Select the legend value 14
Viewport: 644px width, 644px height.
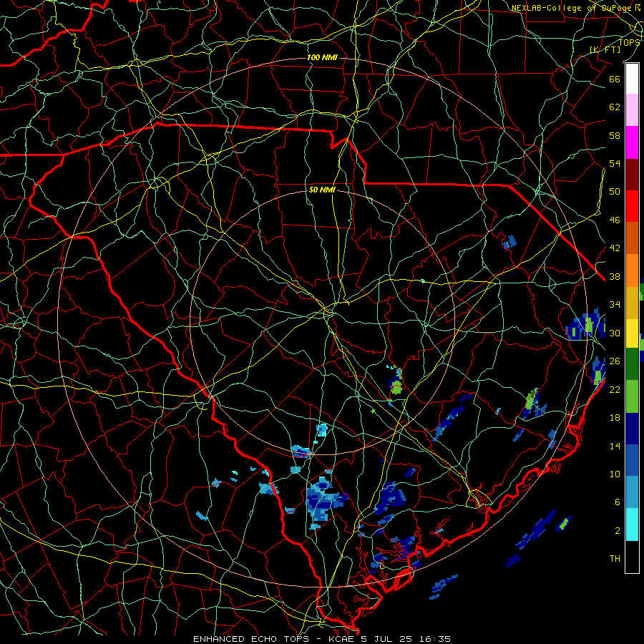pos(615,446)
